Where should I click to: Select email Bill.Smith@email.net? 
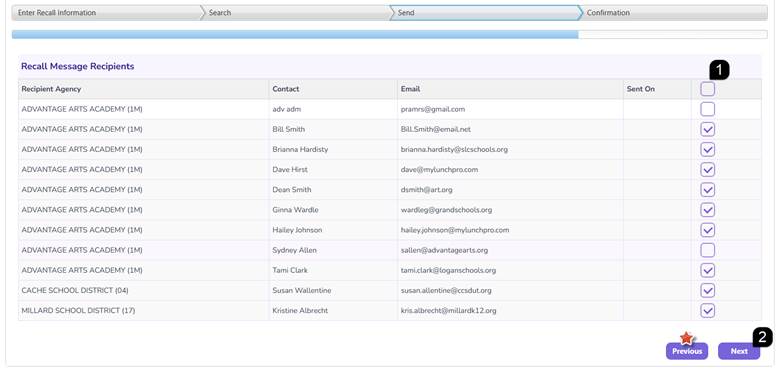[436, 129]
